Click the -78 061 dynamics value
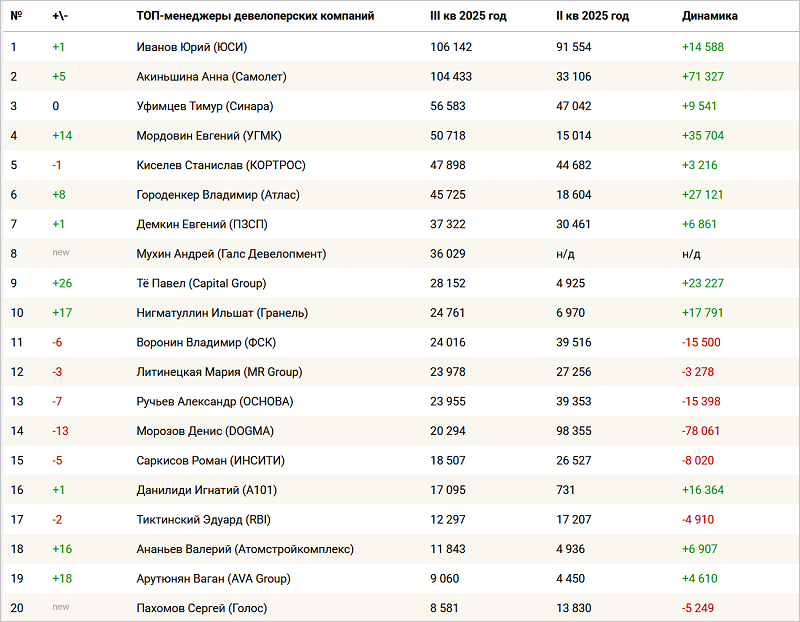Image resolution: width=800 pixels, height=622 pixels. [701, 431]
